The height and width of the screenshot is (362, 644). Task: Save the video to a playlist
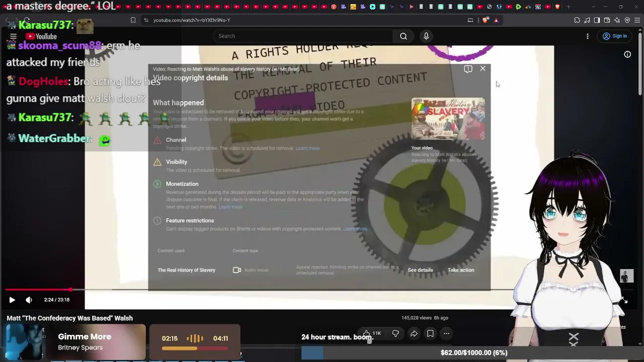430,333
